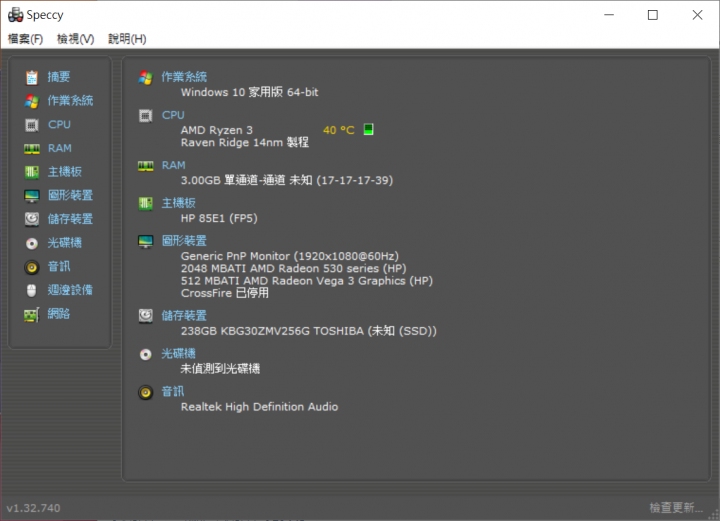Select 音訊 label in sidebar
This screenshot has width=720, height=521.
[x=59, y=266]
